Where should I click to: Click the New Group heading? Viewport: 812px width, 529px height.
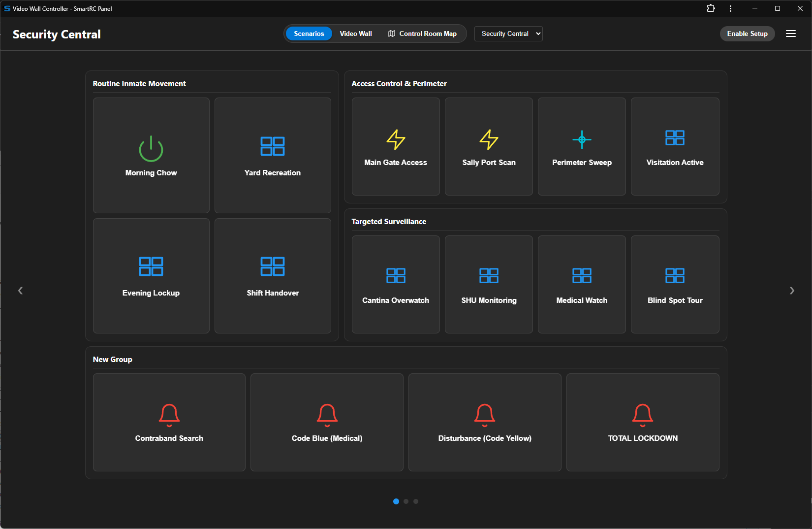[x=113, y=360]
